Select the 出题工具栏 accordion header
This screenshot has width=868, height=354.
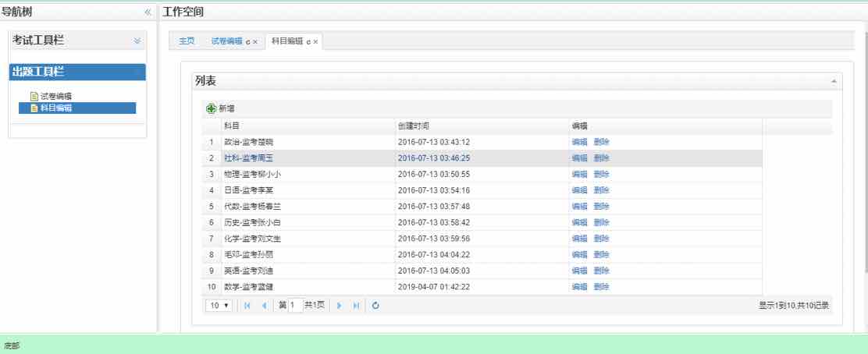pyautogui.click(x=77, y=72)
